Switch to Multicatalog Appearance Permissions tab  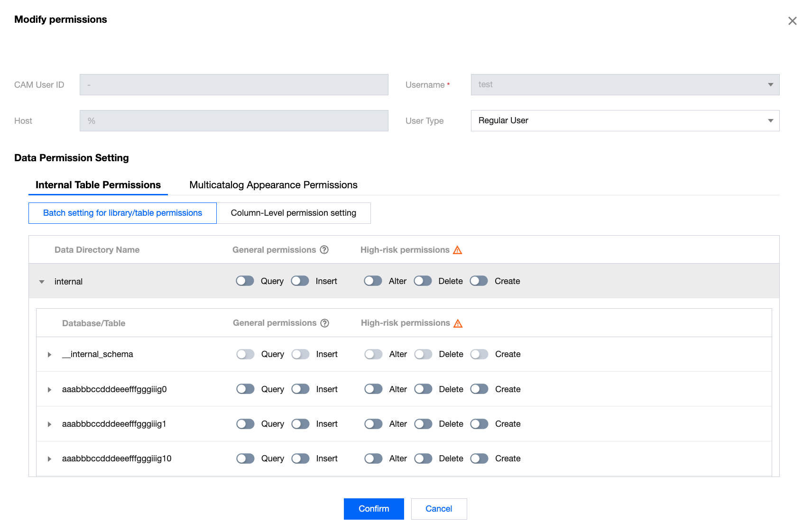pyautogui.click(x=273, y=185)
